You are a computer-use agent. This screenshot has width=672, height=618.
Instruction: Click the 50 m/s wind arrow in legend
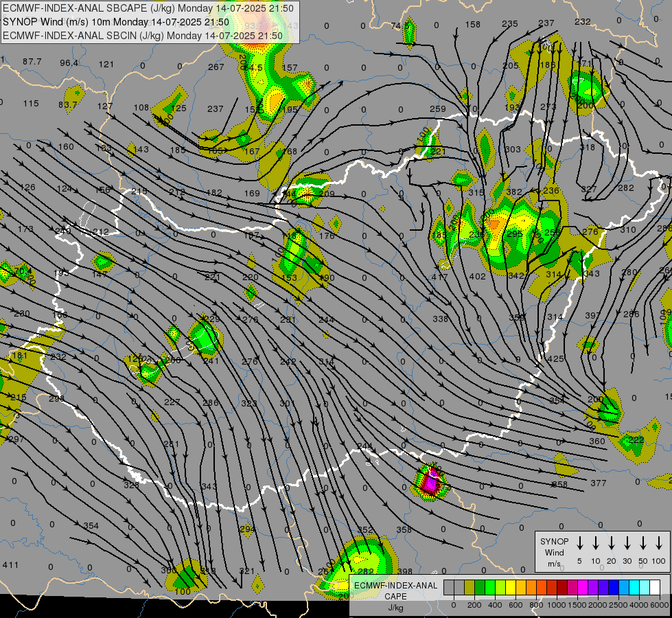click(x=643, y=542)
